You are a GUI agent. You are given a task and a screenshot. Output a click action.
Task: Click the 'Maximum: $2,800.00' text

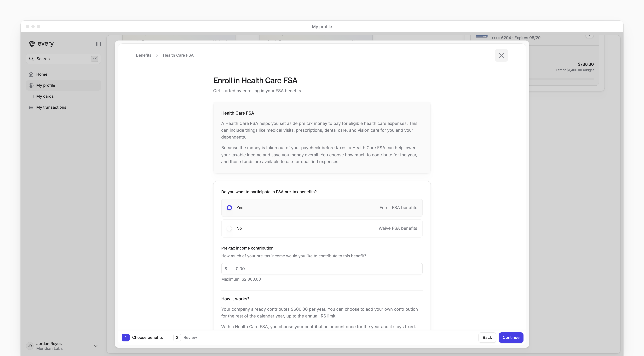coord(241,279)
